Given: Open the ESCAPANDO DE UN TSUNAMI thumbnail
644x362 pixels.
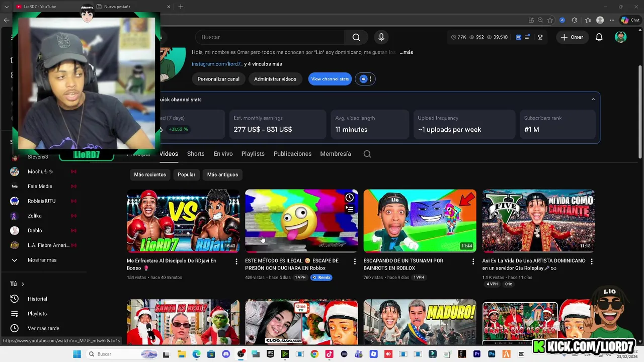Looking at the screenshot, I should click(420, 221).
